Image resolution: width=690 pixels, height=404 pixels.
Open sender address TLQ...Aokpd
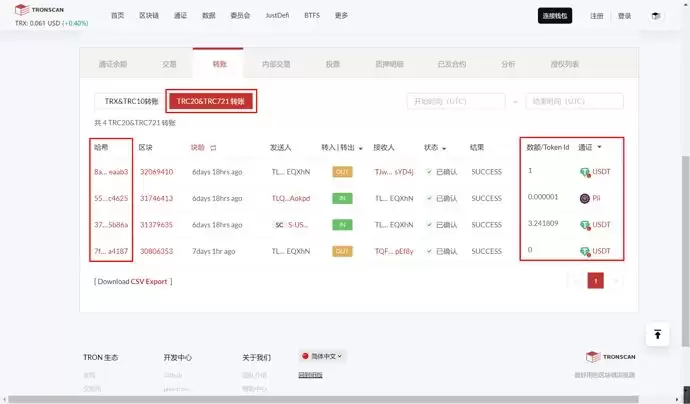pyautogui.click(x=291, y=198)
